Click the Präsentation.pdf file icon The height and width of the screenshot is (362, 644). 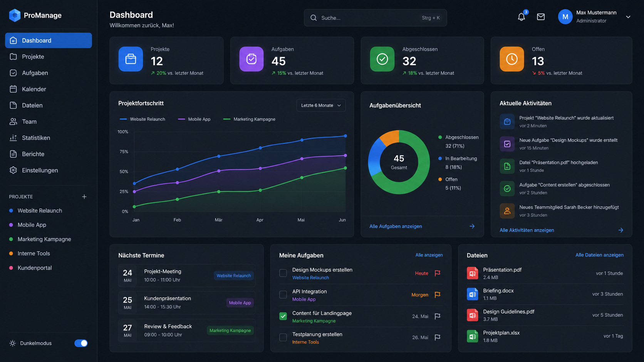coord(473,273)
